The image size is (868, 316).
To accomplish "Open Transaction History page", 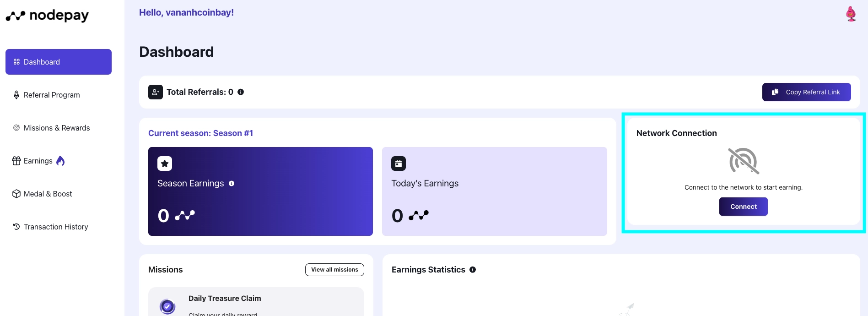I will (56, 227).
